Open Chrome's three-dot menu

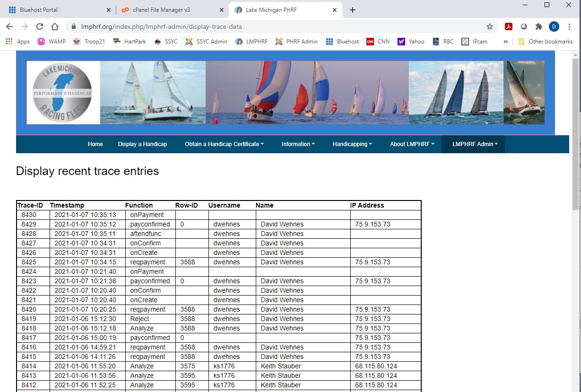[x=569, y=26]
